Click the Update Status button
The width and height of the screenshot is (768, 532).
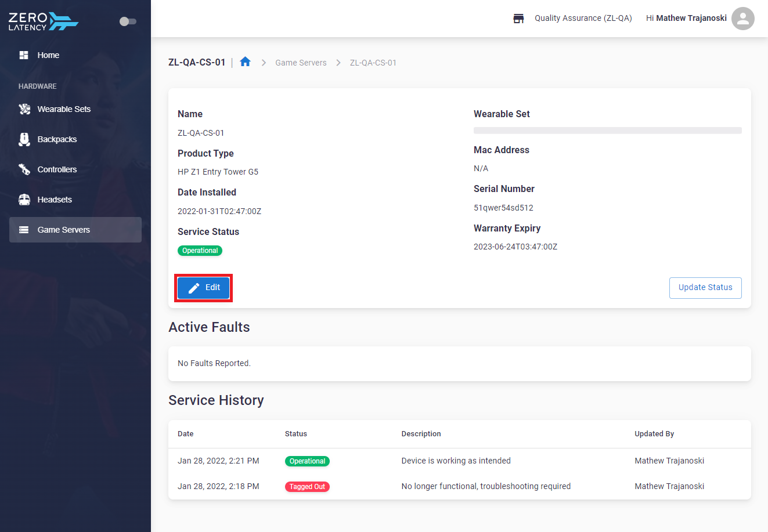705,288
